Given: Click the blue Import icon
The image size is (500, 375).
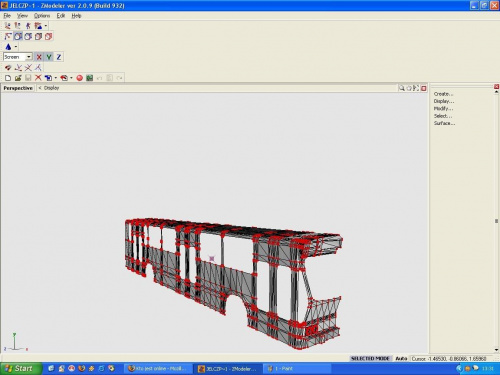Looking at the screenshot, I should pos(48,78).
